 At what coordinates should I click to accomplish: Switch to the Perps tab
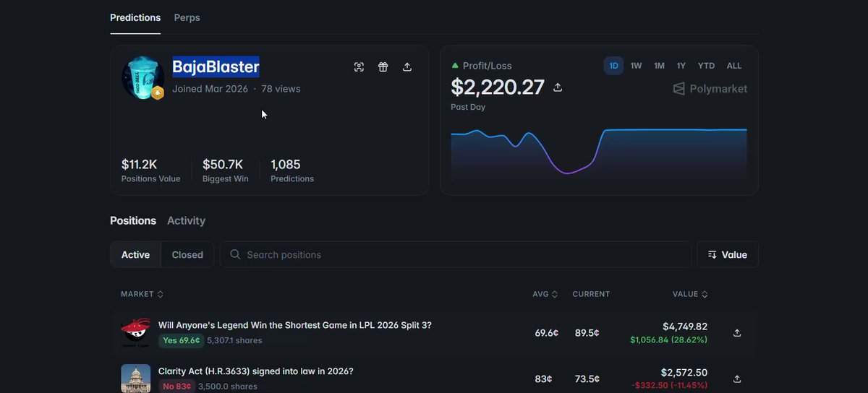pos(187,17)
